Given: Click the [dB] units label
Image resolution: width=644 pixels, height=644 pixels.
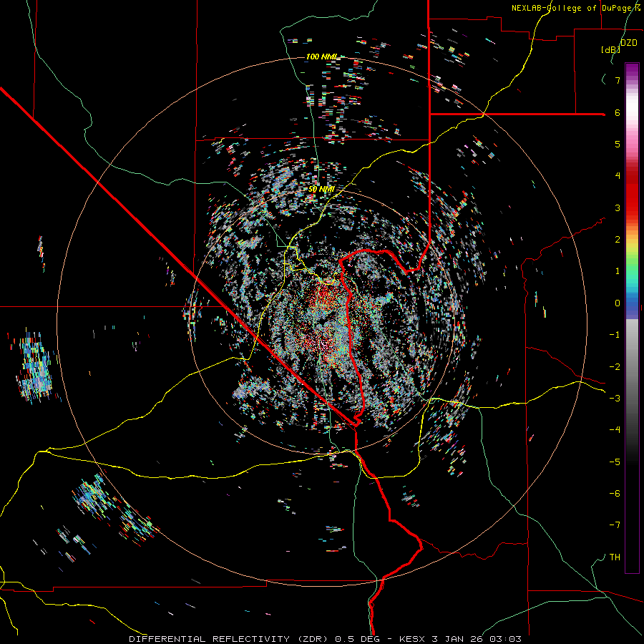Looking at the screenshot, I should (610, 49).
